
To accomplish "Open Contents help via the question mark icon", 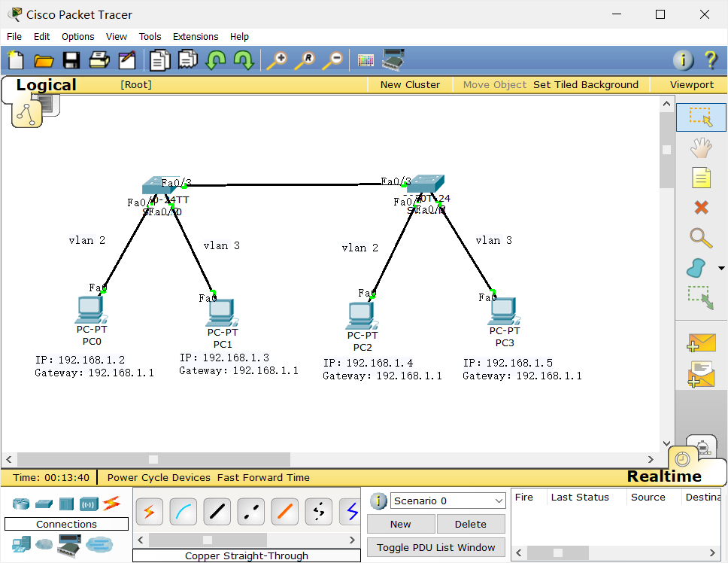I will pos(711,60).
